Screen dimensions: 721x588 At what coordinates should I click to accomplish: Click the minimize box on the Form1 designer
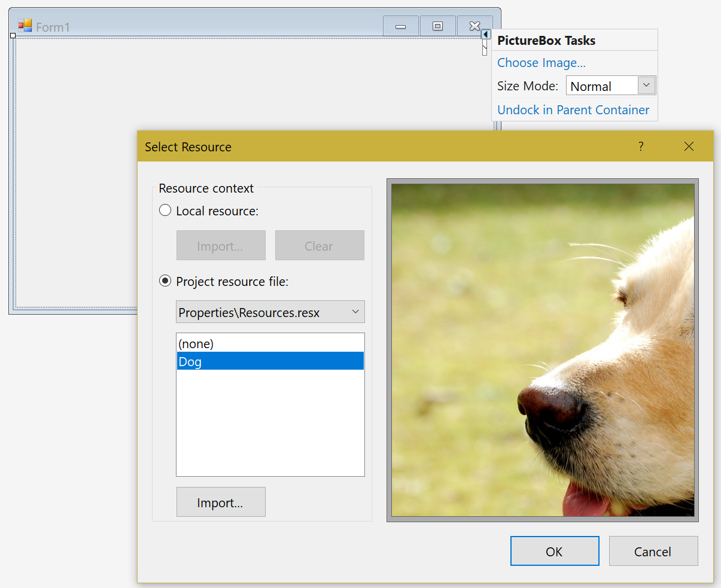(x=400, y=26)
